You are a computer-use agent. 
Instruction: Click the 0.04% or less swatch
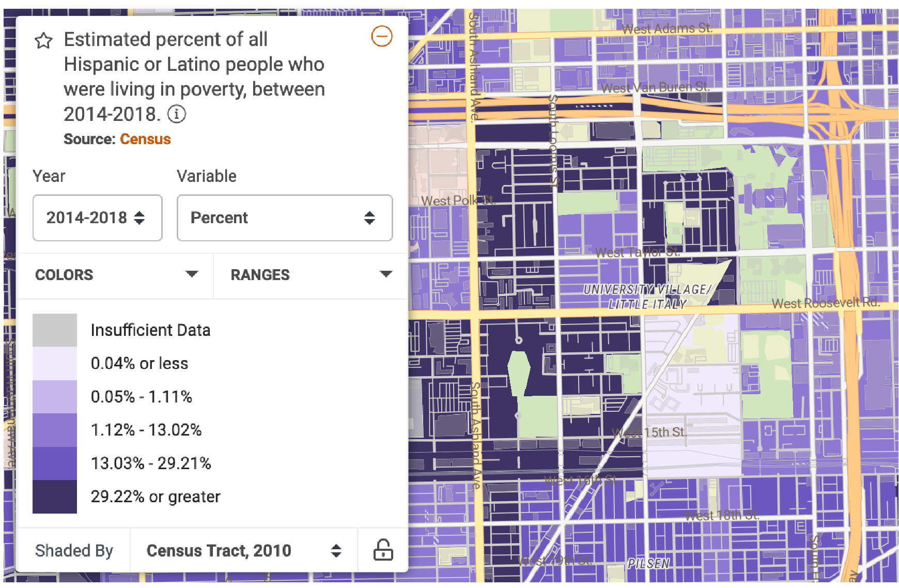[x=55, y=363]
